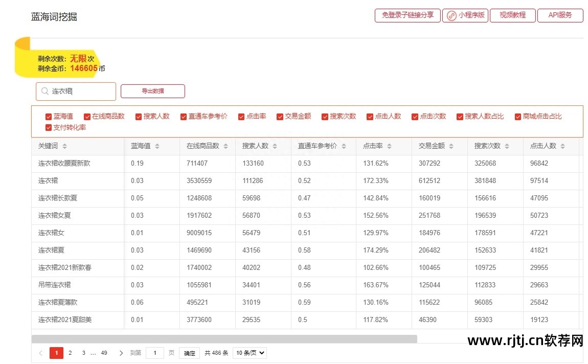The image size is (588, 364).
Task: Toggle the 直通车参考价 checkbox
Action: tap(184, 117)
